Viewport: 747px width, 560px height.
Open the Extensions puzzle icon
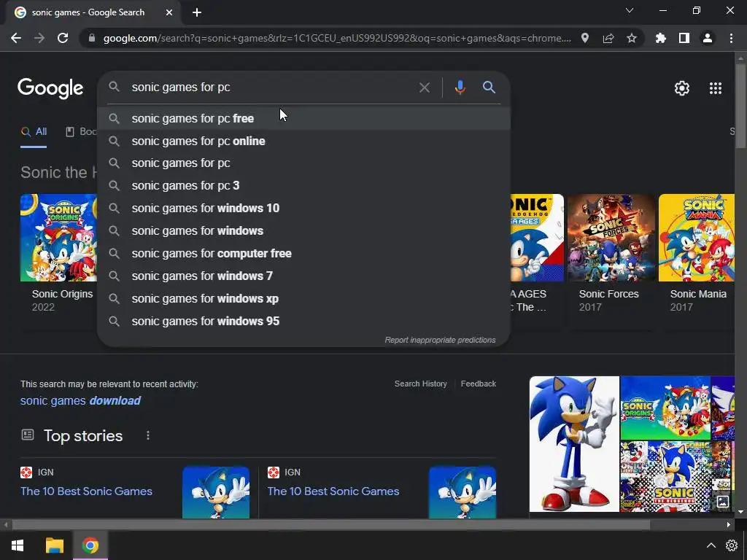pos(661,38)
